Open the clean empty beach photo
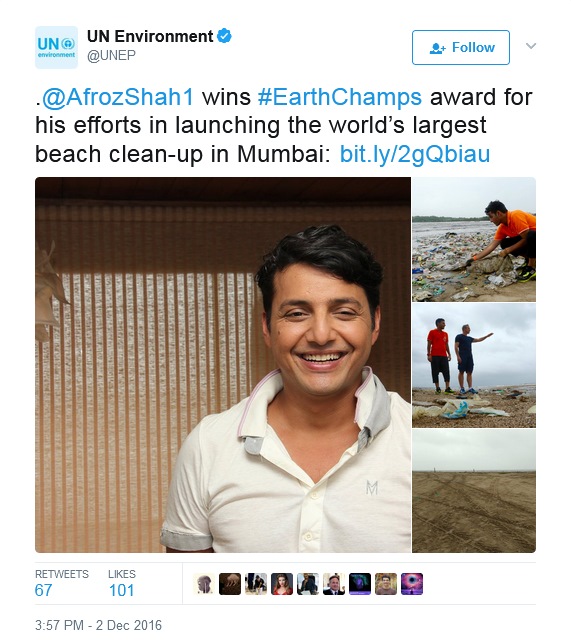Screen dimensions: 571x642 [x=474, y=491]
